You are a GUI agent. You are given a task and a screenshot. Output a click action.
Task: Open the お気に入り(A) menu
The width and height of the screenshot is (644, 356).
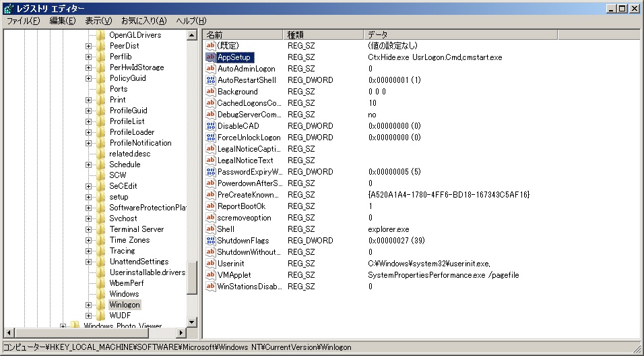143,21
